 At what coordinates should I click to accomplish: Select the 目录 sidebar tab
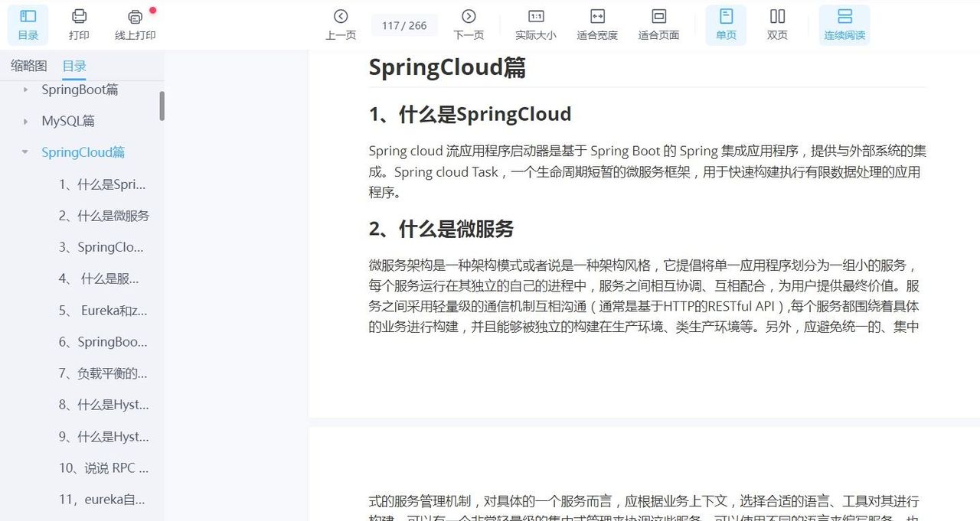coord(74,67)
